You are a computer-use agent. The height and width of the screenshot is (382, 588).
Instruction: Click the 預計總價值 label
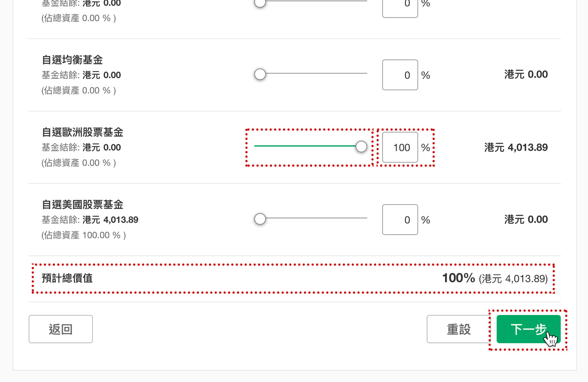67,278
